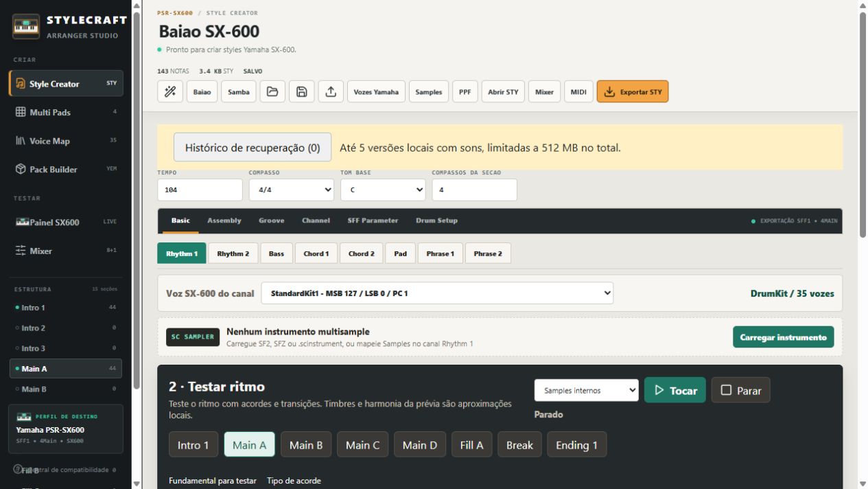Select the Chord 1 channel tab
Screen dimensions: 868x489
coord(316,253)
